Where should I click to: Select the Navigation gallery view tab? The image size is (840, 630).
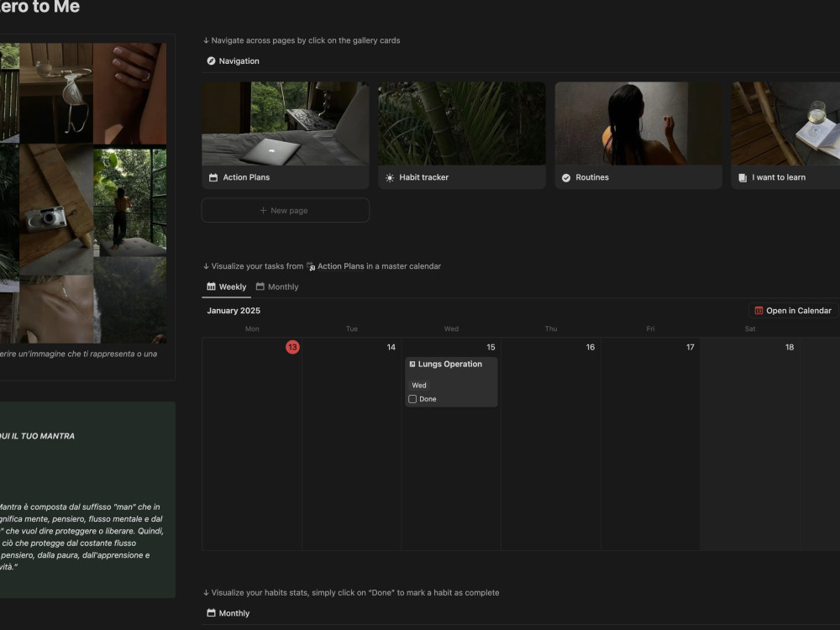(x=233, y=61)
